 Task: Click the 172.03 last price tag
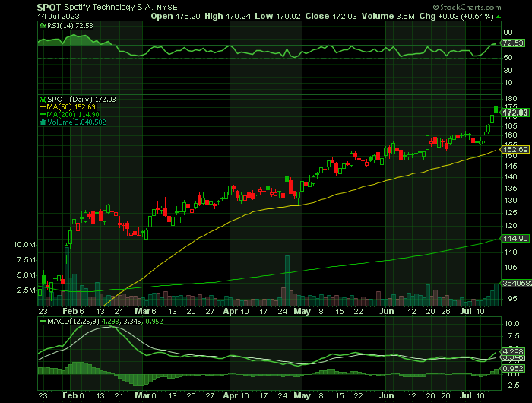click(515, 113)
